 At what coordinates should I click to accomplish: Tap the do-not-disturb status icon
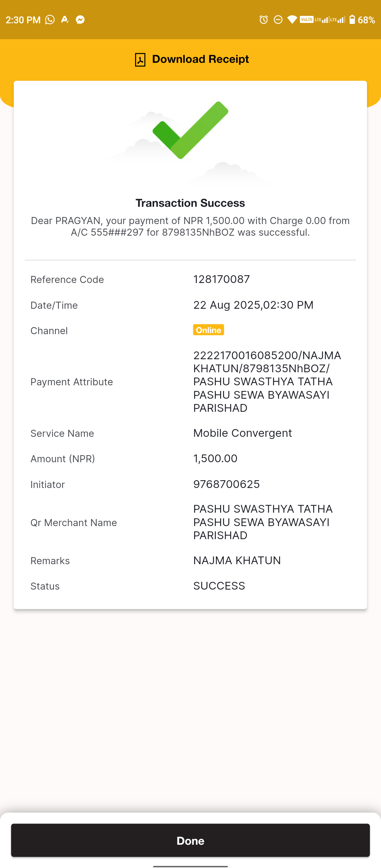coord(278,20)
